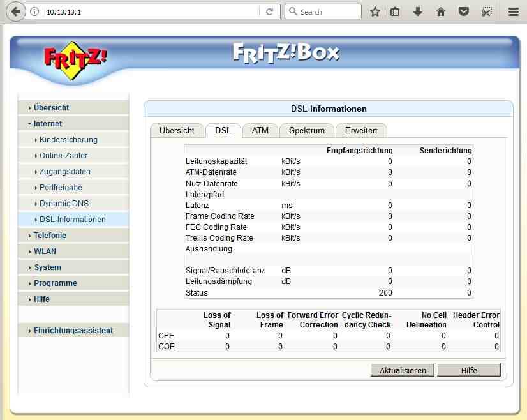Click the Empfangsrichtung column header
527x420 pixels.
(x=360, y=150)
